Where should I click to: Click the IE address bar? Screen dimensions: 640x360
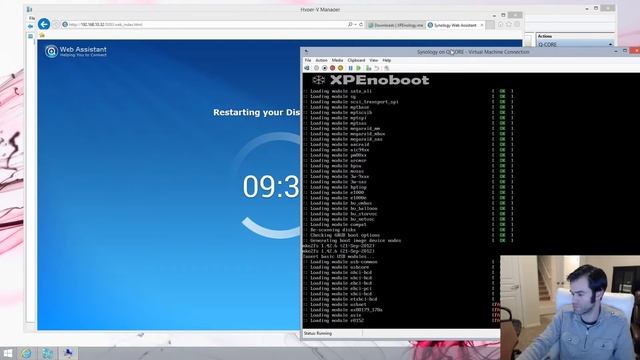click(204, 24)
